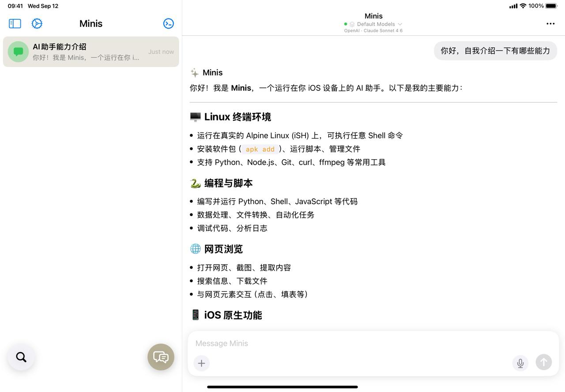Tap the user message 你好，自我介绍一下有哪些能力

[x=495, y=51]
